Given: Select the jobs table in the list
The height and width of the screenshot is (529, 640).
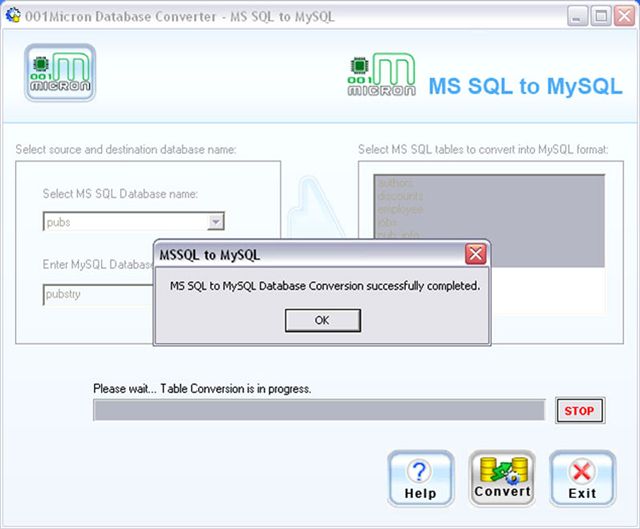Looking at the screenshot, I should tap(489, 222).
